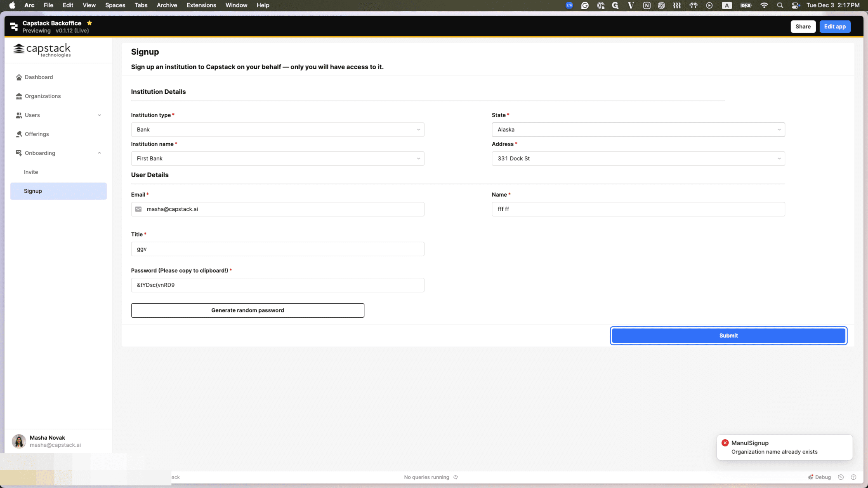Click Generate random password button
Viewport: 868px width, 488px height.
pyautogui.click(x=248, y=310)
